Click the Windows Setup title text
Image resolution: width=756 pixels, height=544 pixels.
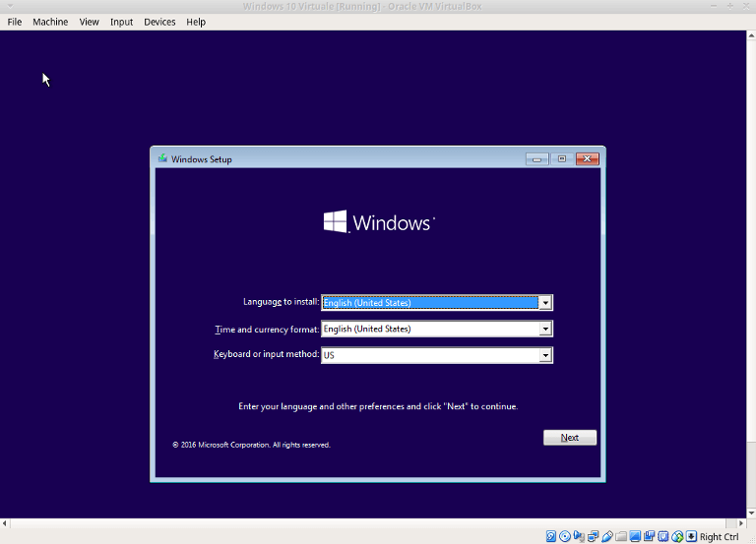coord(202,159)
